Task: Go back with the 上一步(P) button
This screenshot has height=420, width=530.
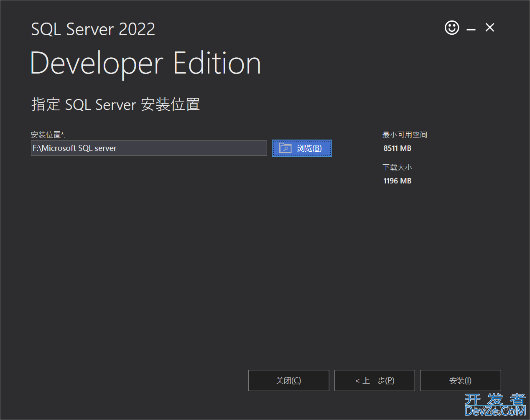Action: [375, 380]
